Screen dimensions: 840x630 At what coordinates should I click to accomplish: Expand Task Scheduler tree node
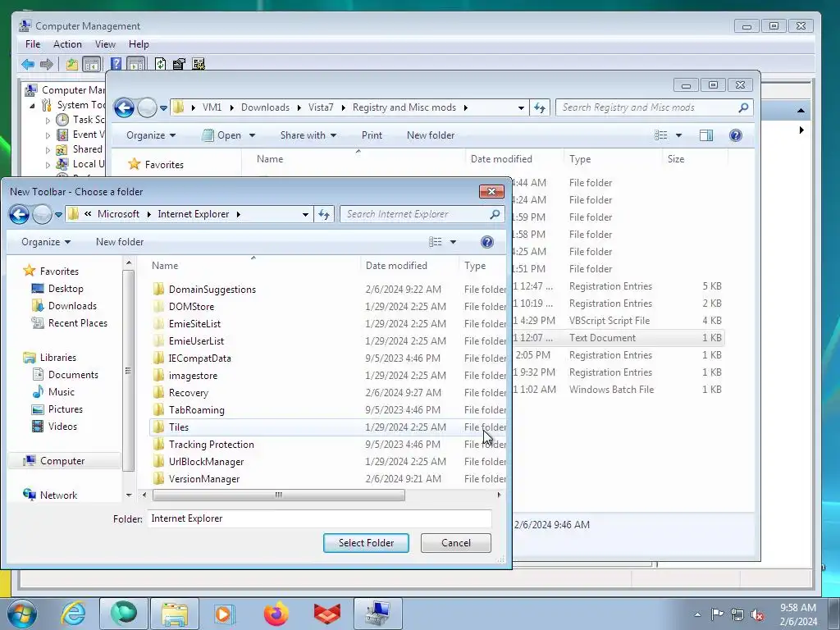(x=48, y=121)
